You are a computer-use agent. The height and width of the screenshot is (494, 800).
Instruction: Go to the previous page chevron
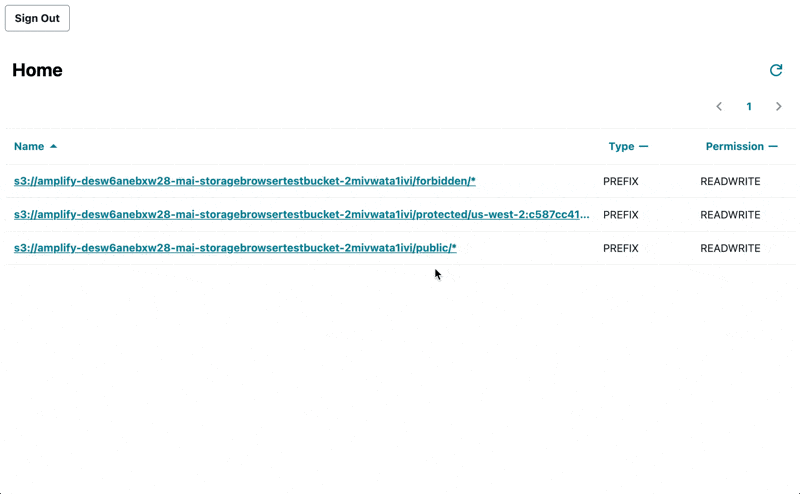pos(719,107)
